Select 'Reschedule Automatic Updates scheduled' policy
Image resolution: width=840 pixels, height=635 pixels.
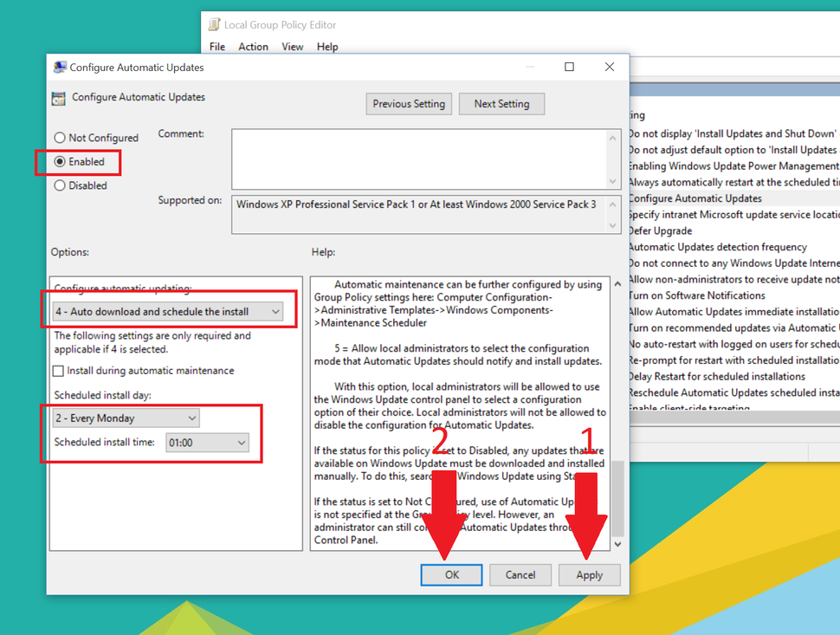point(734,392)
